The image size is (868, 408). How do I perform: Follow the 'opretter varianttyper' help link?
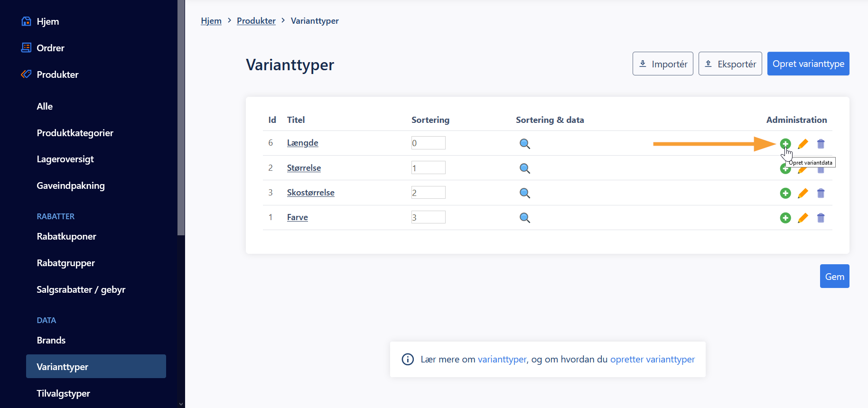click(653, 359)
